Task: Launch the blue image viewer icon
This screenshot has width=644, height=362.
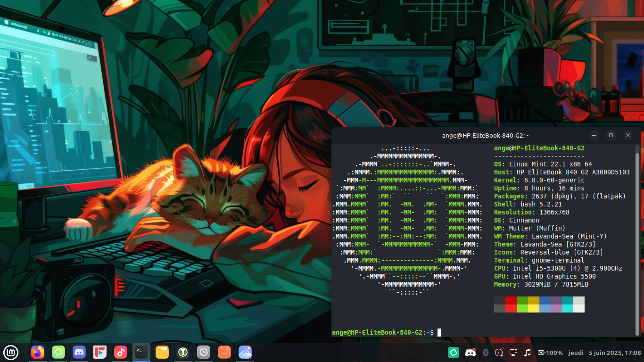Action: coord(245,352)
